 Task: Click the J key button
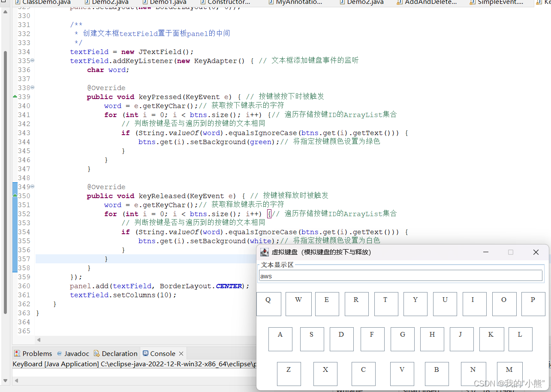pyautogui.click(x=461, y=339)
